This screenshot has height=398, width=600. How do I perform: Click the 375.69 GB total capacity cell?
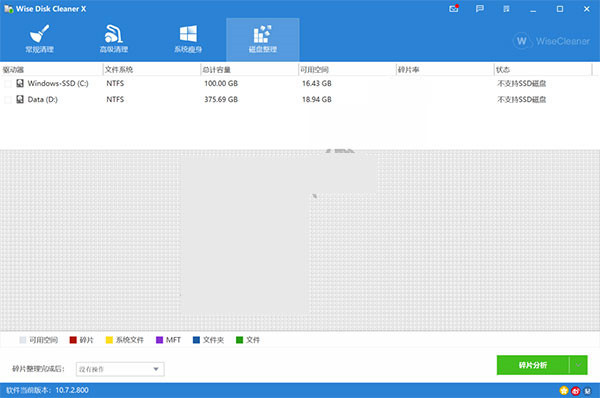tap(221, 100)
